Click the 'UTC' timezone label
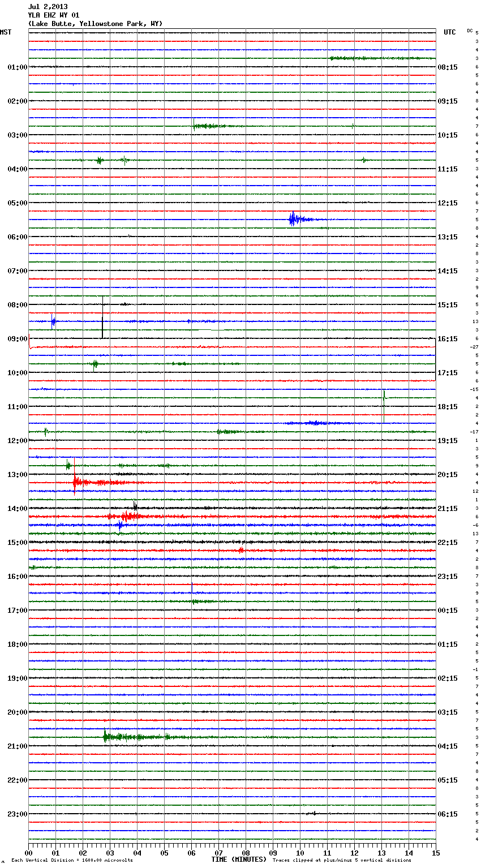Viewport: 481px width, 868px height. 450,32
